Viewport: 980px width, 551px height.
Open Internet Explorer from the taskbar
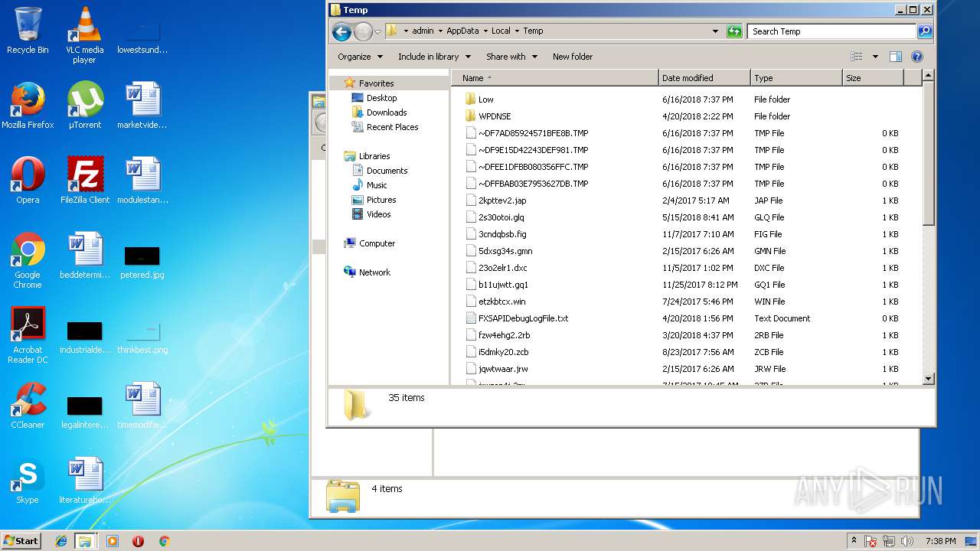click(x=61, y=541)
